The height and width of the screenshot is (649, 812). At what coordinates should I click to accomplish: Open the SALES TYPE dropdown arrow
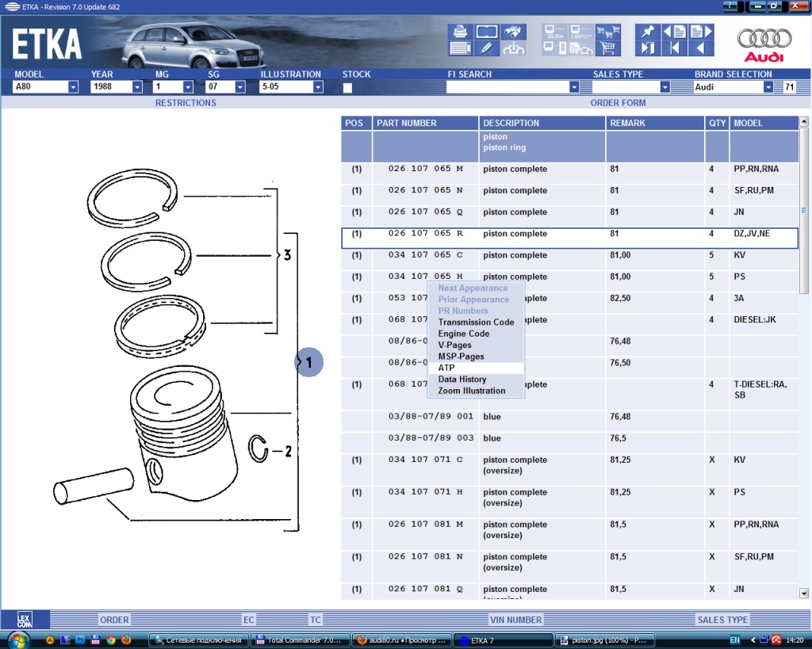[665, 87]
